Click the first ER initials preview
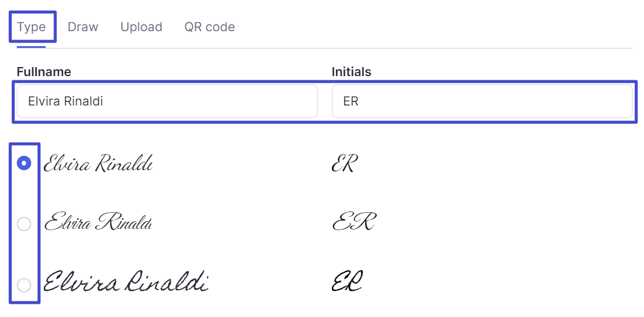644x317 pixels. pos(345,164)
